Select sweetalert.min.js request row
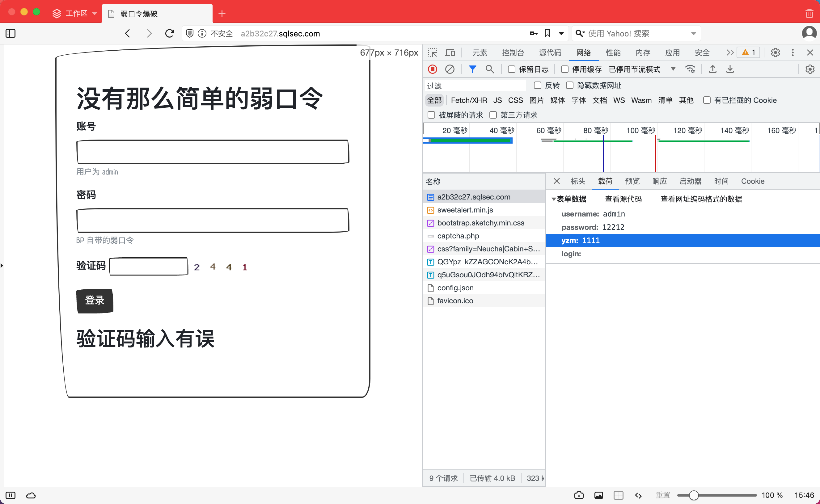Image resolution: width=820 pixels, height=504 pixels. [x=484, y=210]
